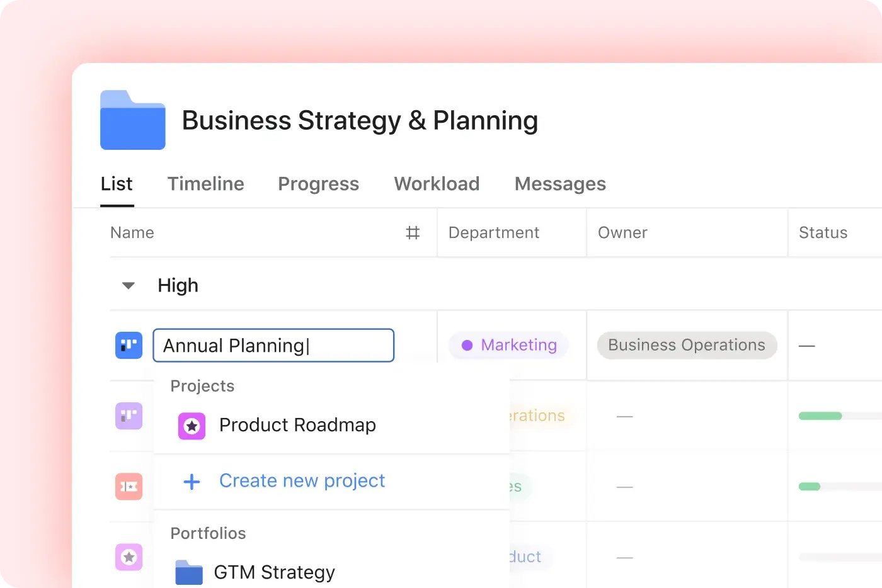Switch to the Timeline tab
The image size is (882, 588).
point(206,184)
